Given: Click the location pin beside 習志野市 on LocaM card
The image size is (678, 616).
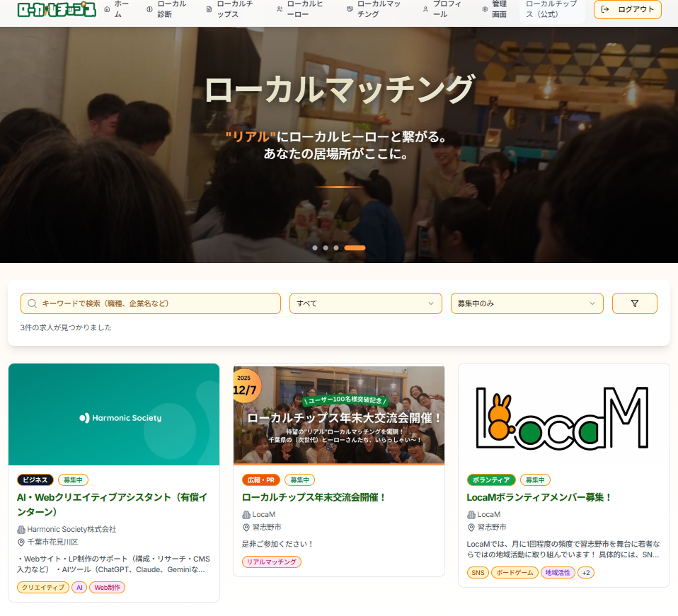Looking at the screenshot, I should [x=469, y=526].
